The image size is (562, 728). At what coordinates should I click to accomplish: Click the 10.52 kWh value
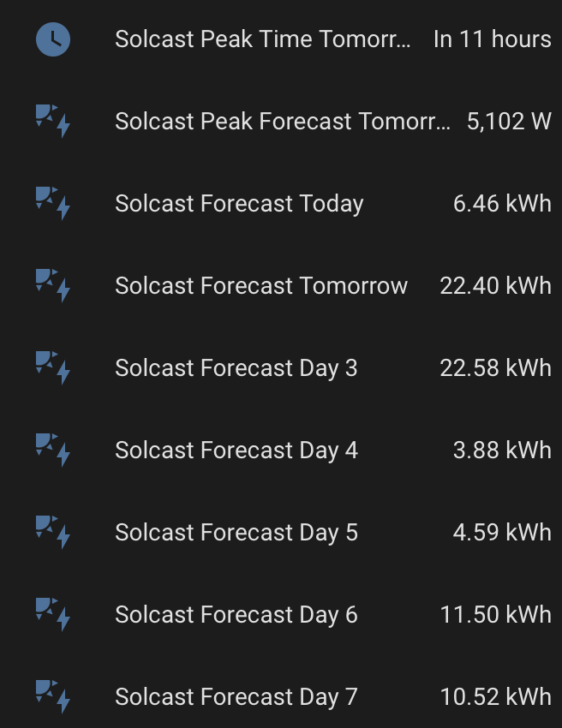tap(495, 697)
